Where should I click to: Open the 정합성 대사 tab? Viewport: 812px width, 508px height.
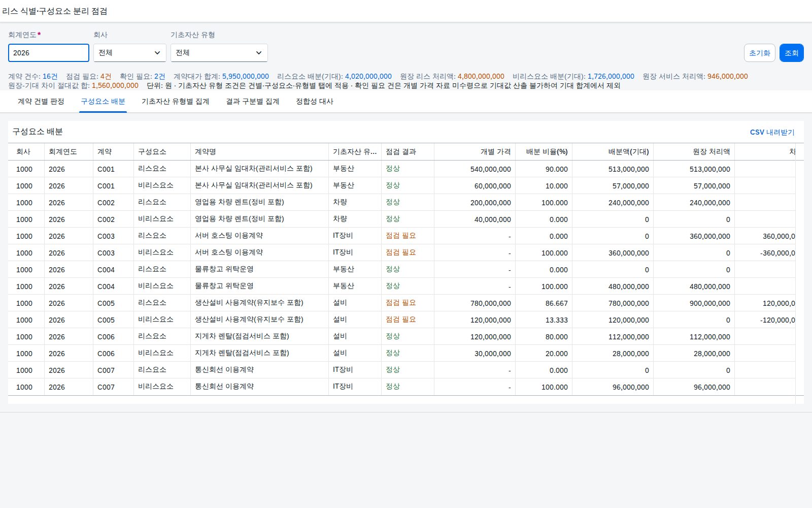(x=315, y=101)
